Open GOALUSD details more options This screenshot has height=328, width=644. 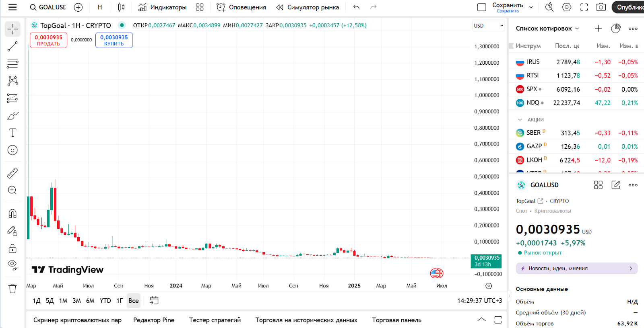[x=633, y=185]
